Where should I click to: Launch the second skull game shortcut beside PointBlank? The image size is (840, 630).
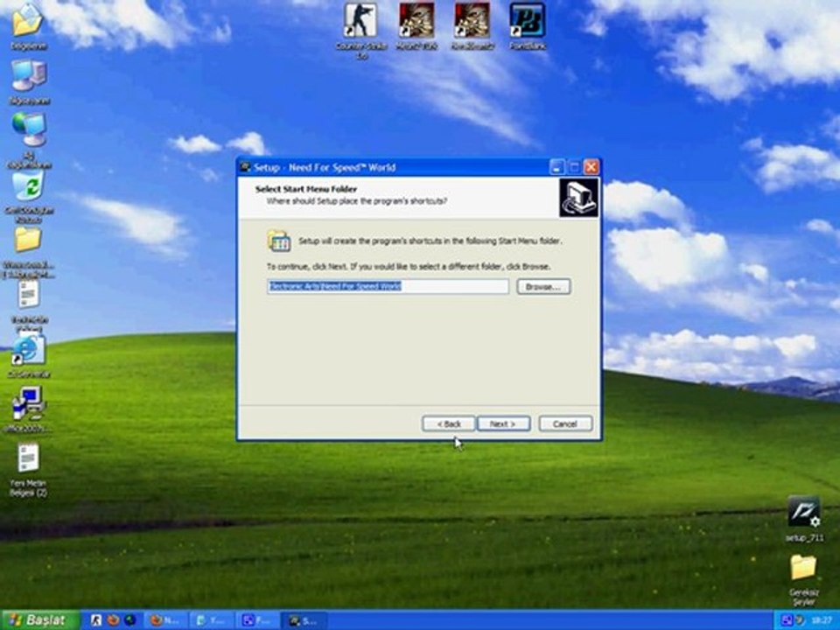[x=472, y=26]
